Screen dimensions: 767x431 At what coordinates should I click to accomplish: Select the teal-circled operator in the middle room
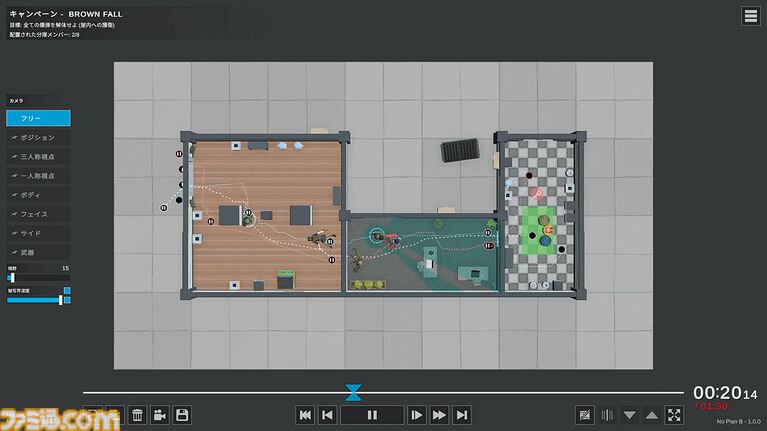click(x=377, y=236)
